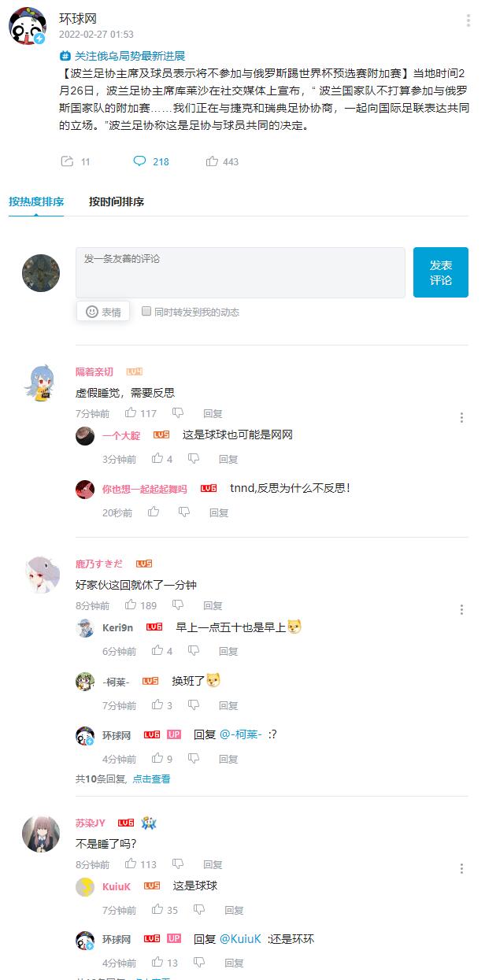Submit comment with 发表评论 button
Viewport: 485px width, 980px height.
(441, 272)
